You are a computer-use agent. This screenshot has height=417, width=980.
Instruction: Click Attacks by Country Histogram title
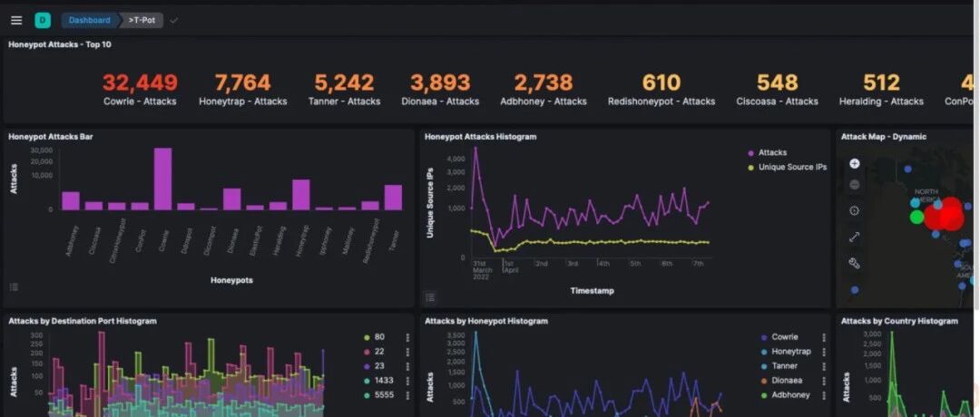pos(899,321)
